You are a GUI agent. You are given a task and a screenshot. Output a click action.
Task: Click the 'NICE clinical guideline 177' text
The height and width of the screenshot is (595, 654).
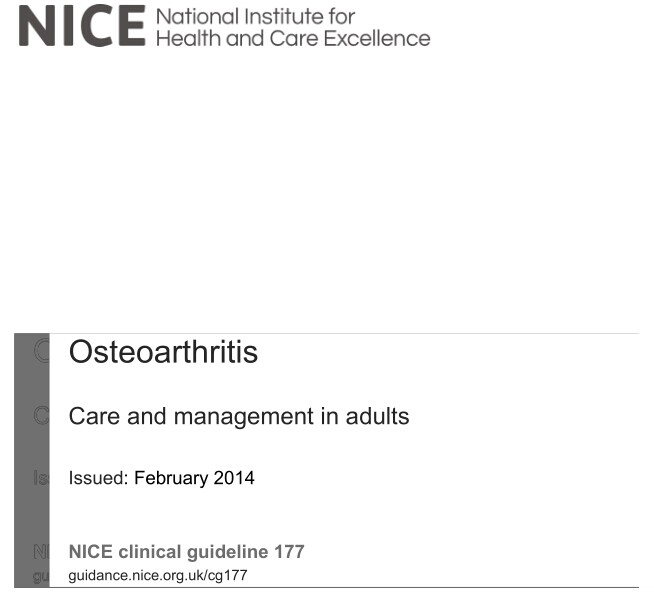[186, 552]
